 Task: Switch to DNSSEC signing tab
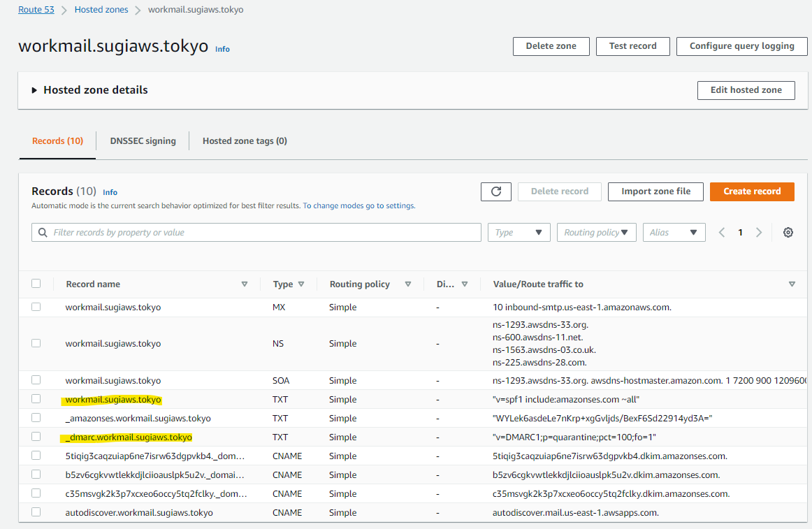(143, 141)
